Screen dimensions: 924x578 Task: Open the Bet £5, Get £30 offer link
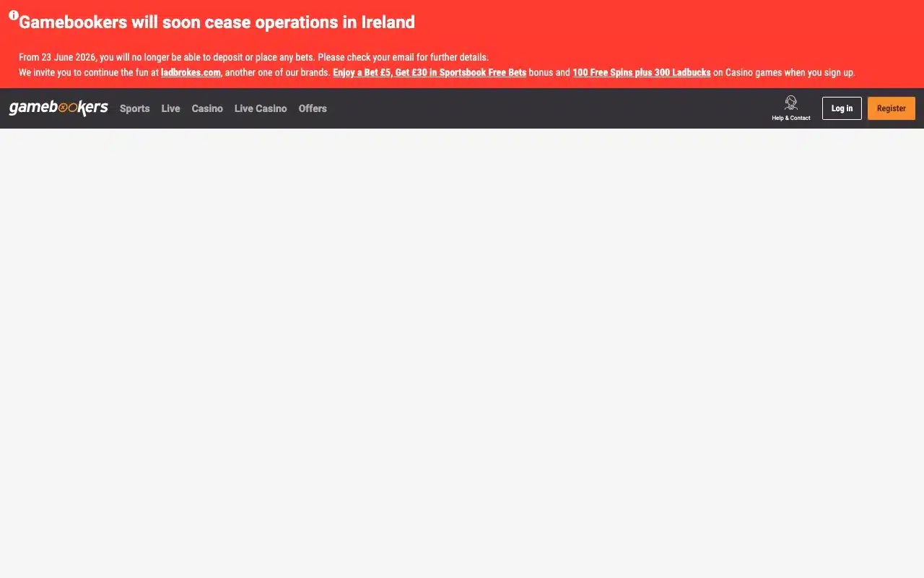click(x=430, y=72)
